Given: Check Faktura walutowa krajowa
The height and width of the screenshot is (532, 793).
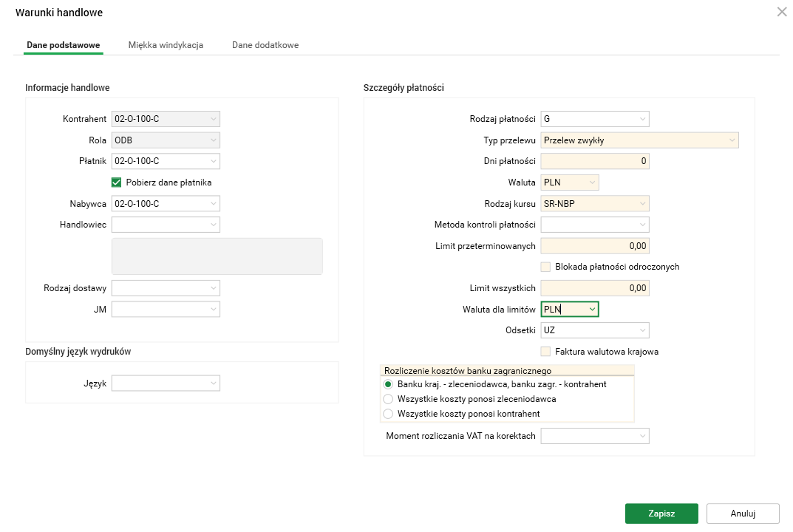Looking at the screenshot, I should [x=545, y=352].
